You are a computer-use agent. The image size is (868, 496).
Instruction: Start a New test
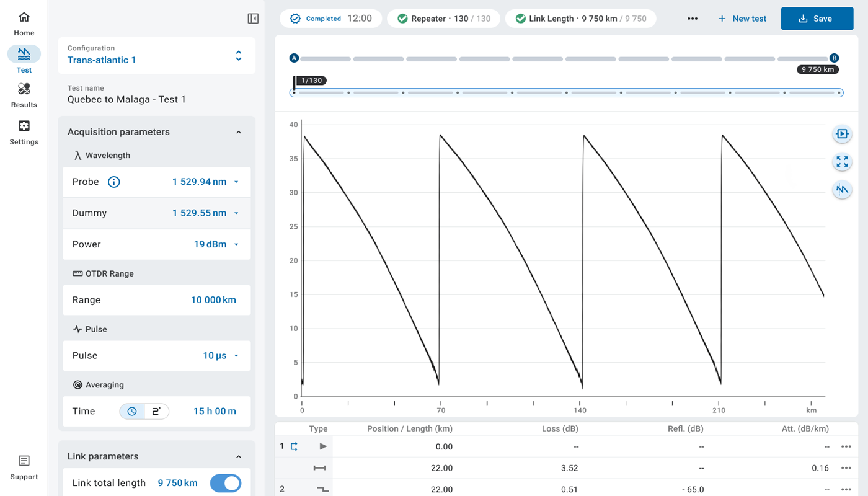tap(742, 19)
